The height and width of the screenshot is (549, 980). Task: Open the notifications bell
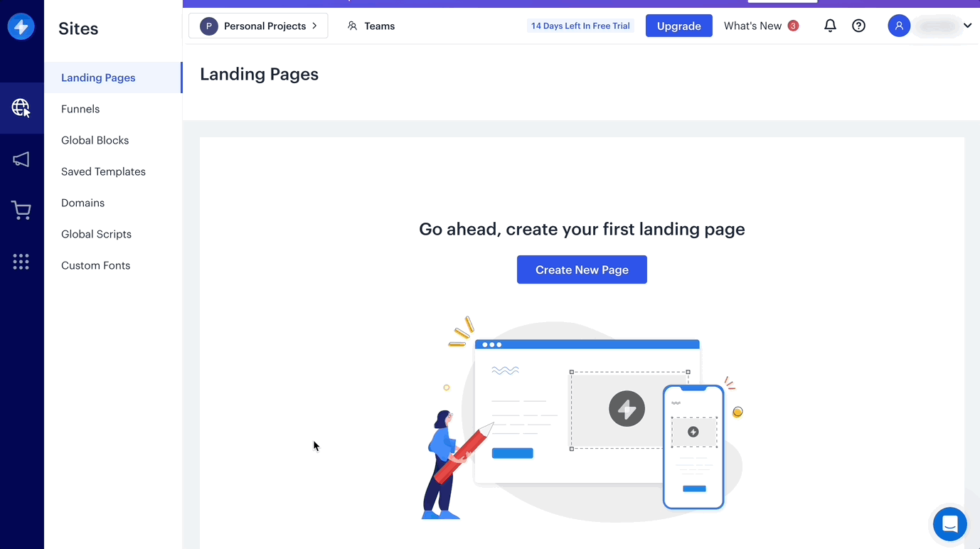[x=830, y=26]
